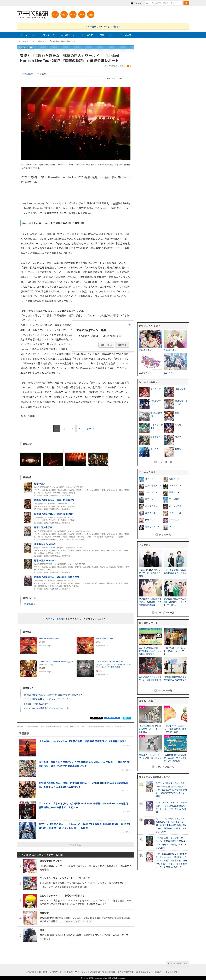Click the 進撃！巨人中学校 related work link

43,528
